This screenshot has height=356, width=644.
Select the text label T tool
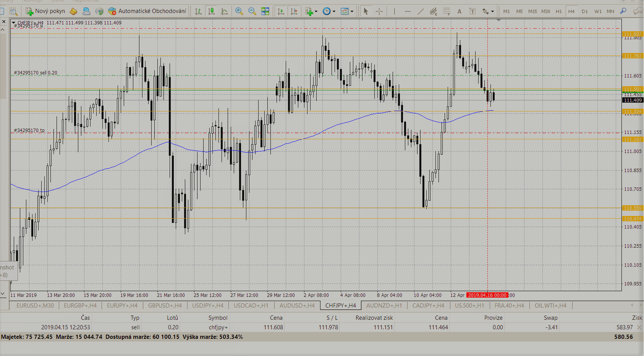472,11
